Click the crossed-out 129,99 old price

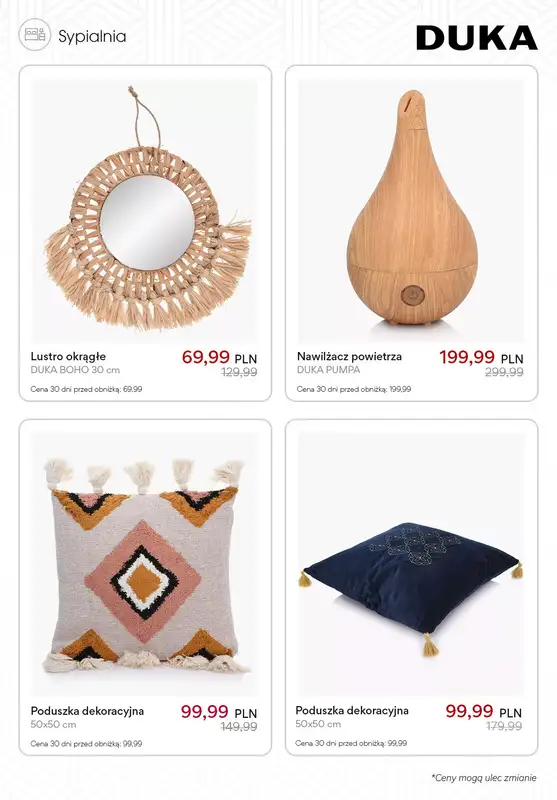click(x=239, y=372)
